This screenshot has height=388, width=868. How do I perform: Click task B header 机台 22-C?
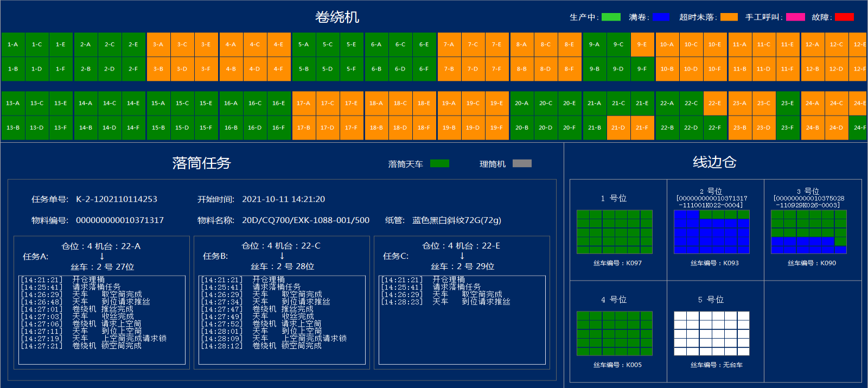tap(298, 246)
